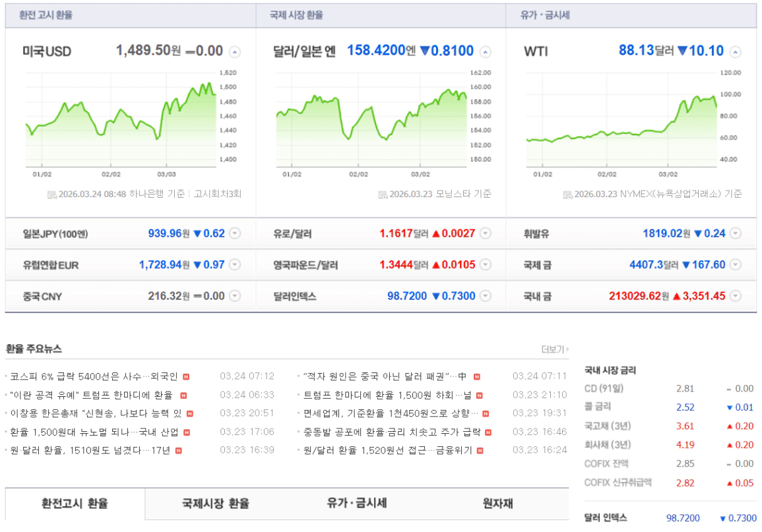Click the 유가·금시세 header
The height and width of the screenshot is (532, 762).
[545, 15]
